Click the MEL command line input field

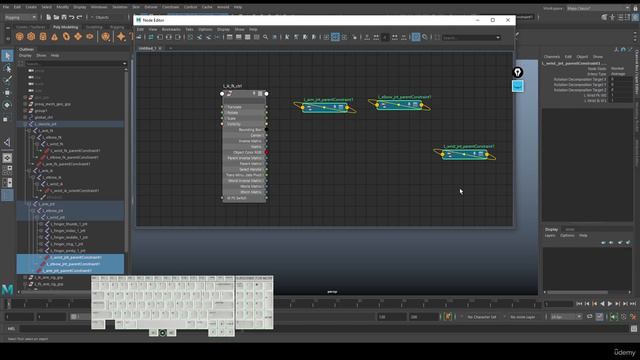[324, 329]
